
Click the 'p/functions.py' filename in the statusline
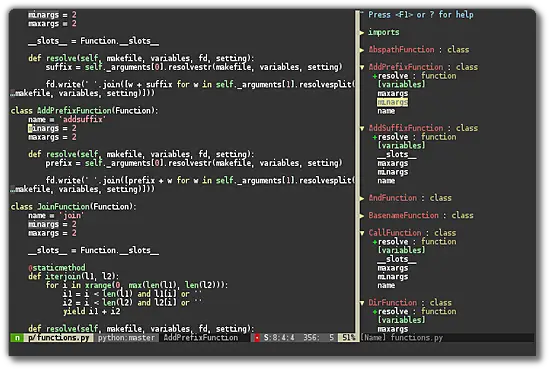click(x=59, y=338)
